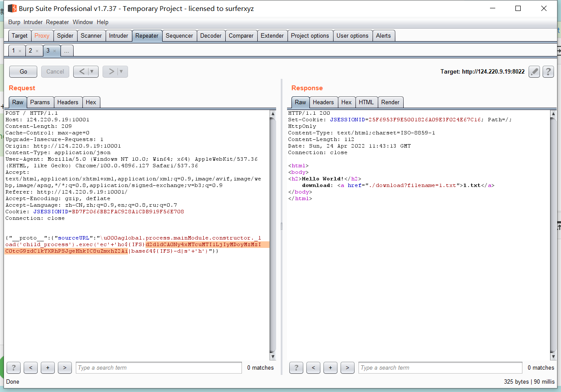Screen dimensions: 561x392
Task: Close Repeater tab 1
Action: coord(20,51)
